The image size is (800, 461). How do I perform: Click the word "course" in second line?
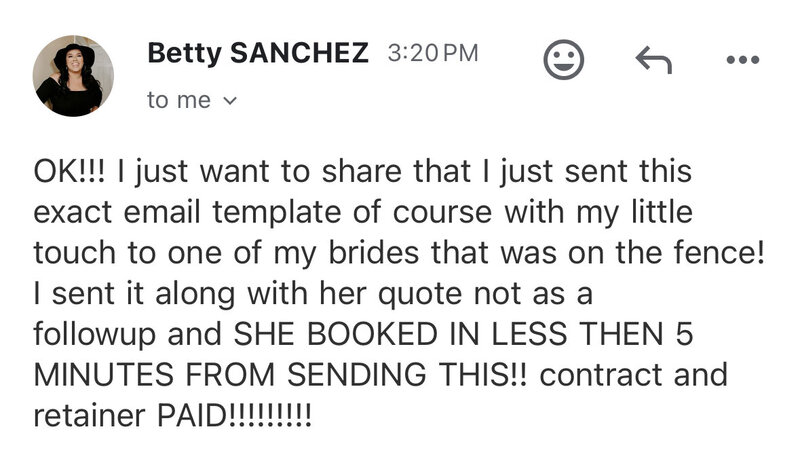(442, 214)
